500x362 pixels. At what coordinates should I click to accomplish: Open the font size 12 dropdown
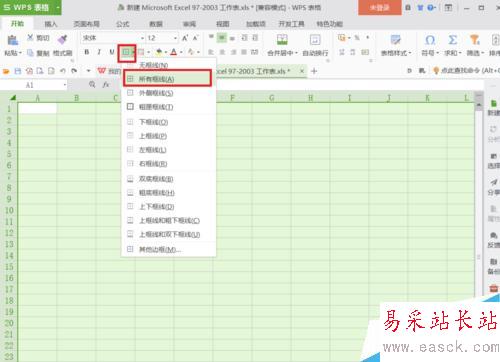(175, 38)
